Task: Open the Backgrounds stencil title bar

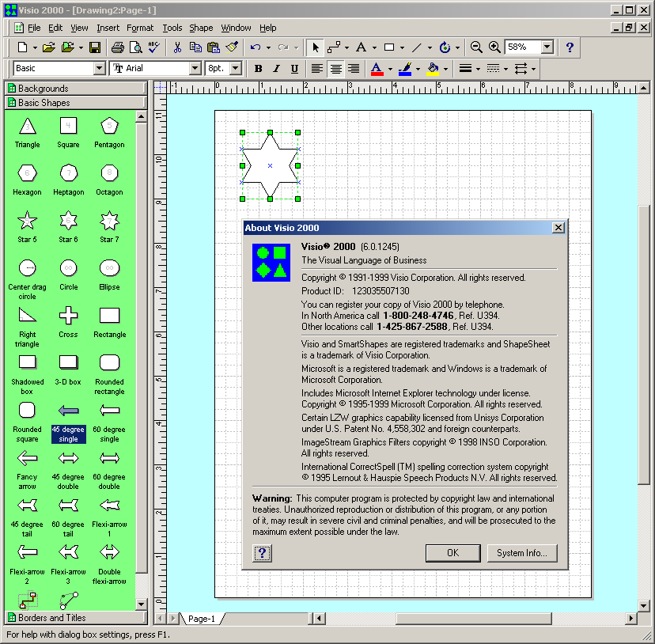Action: coord(75,88)
